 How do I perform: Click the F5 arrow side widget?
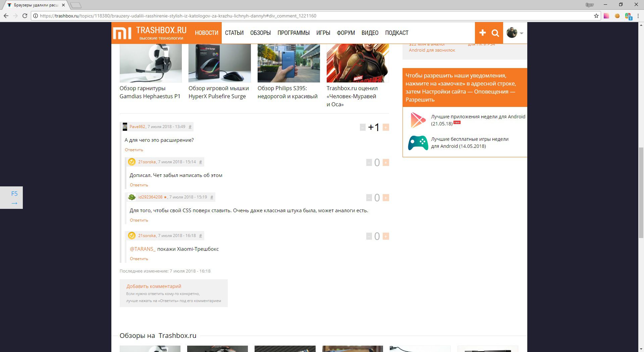pos(11,198)
